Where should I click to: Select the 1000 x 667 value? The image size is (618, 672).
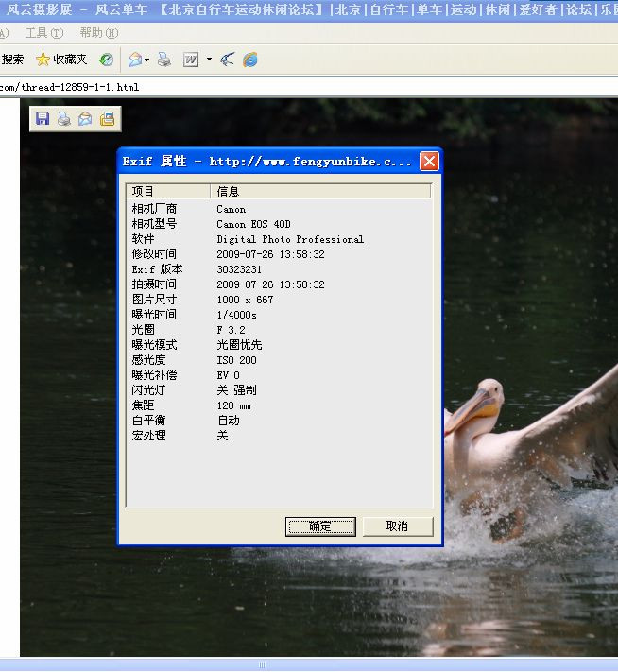(245, 300)
